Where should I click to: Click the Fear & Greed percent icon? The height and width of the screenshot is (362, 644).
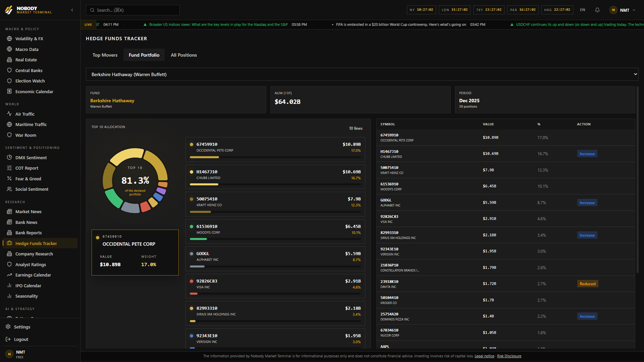[x=9, y=179]
